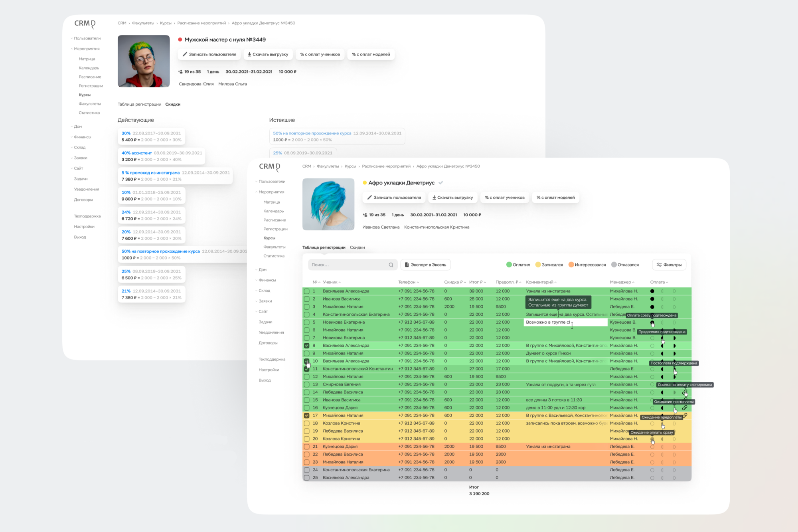The width and height of the screenshot is (798, 532).
Task: Copy payment link icon in row 16
Action: [x=685, y=408]
